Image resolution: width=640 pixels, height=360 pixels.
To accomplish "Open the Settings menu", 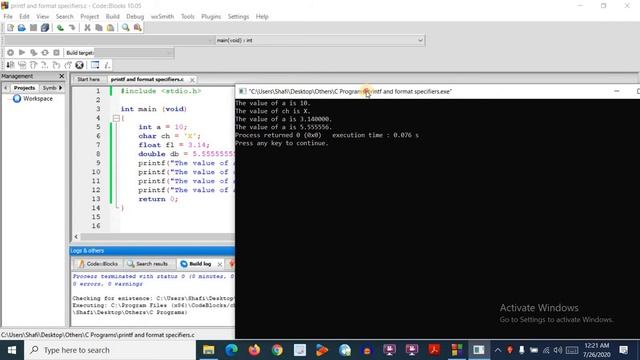I will coord(238,17).
